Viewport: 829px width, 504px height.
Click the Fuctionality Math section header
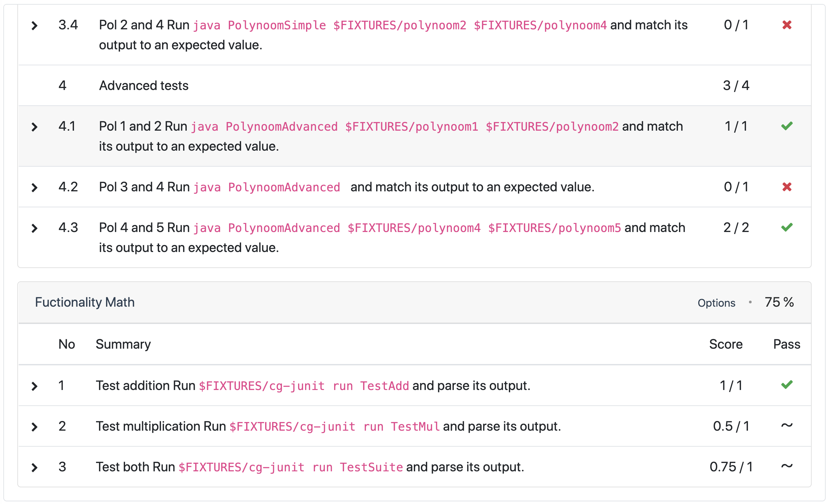pos(85,302)
